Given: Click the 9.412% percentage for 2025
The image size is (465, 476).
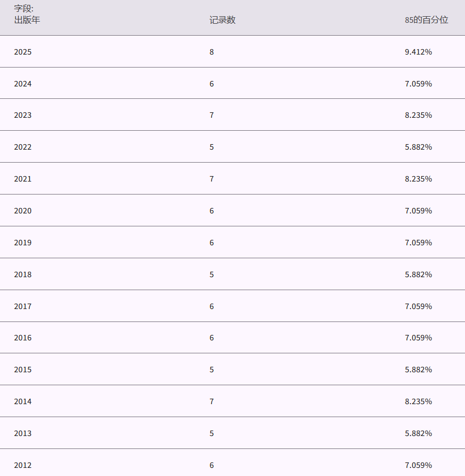Looking at the screenshot, I should pyautogui.click(x=418, y=52).
